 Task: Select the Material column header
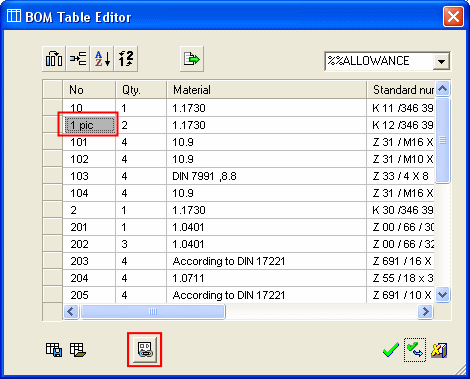pyautogui.click(x=266, y=90)
